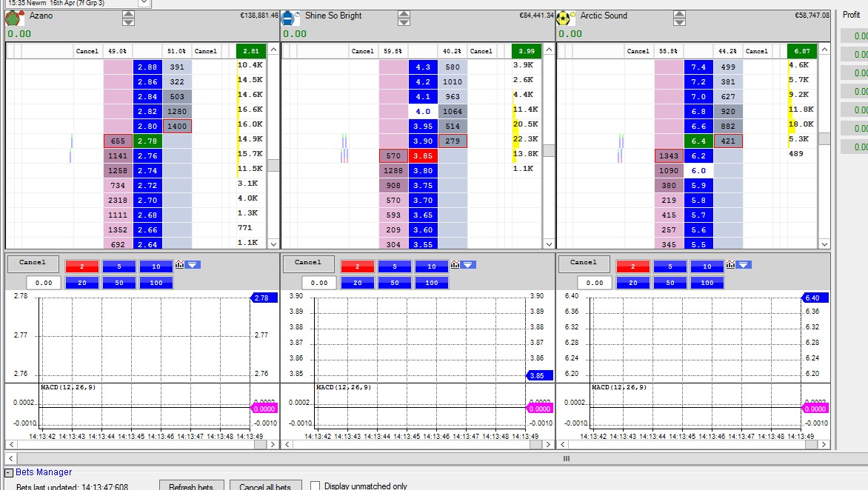The height and width of the screenshot is (490, 868).
Task: Click the up/down arrows beside Shine So Bright
Action: 404,18
